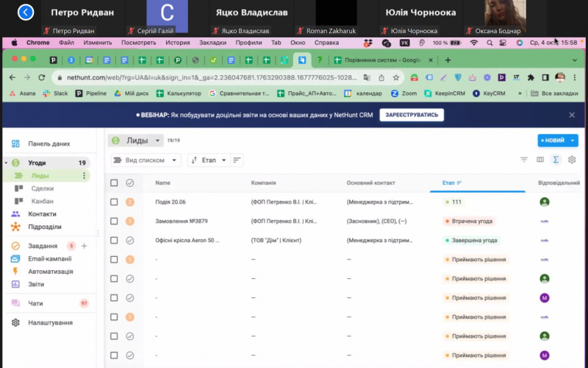Image resolution: width=588 pixels, height=368 pixels.
Task: Bookmark this page with star icon
Action: click(396, 78)
